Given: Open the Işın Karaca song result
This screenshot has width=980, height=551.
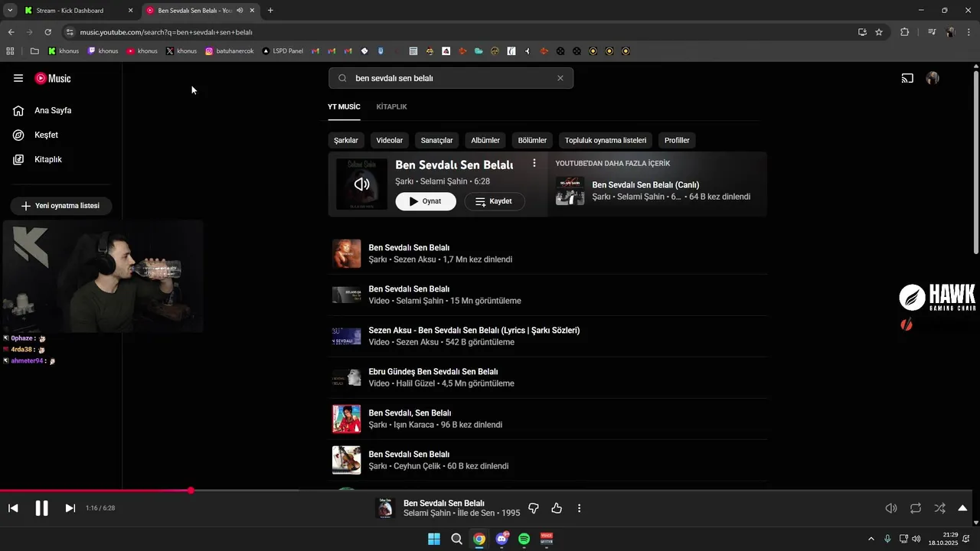Looking at the screenshot, I should pos(547,419).
